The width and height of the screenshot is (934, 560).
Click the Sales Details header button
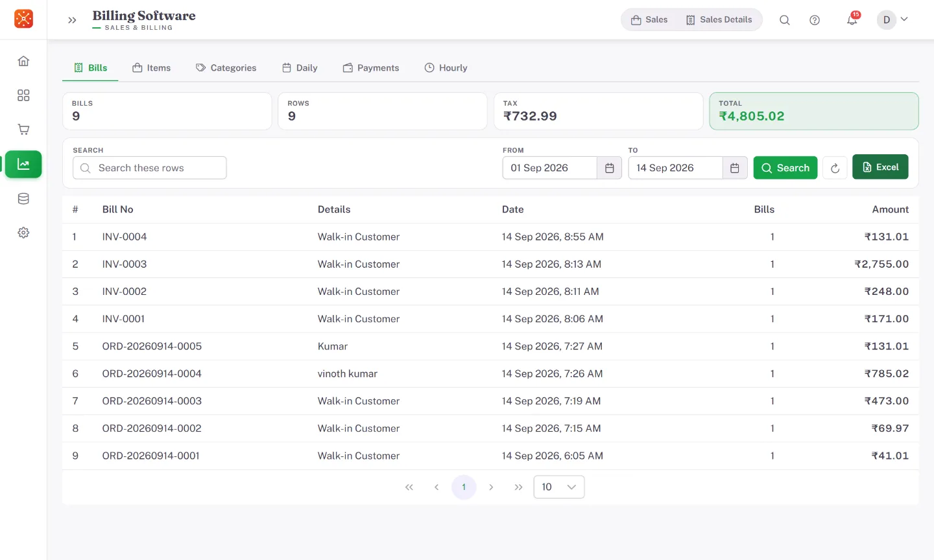[x=719, y=19]
